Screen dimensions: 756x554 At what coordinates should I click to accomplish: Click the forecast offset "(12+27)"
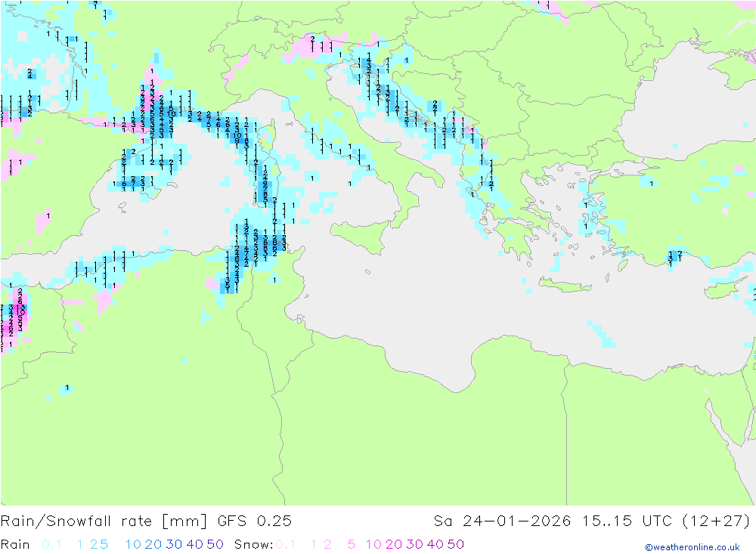717,522
